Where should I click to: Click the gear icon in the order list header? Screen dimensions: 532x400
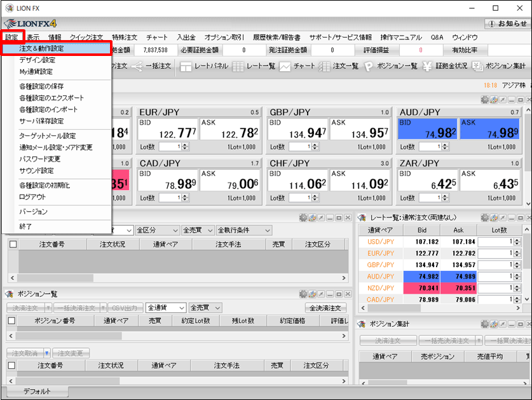pyautogui.click(x=303, y=217)
